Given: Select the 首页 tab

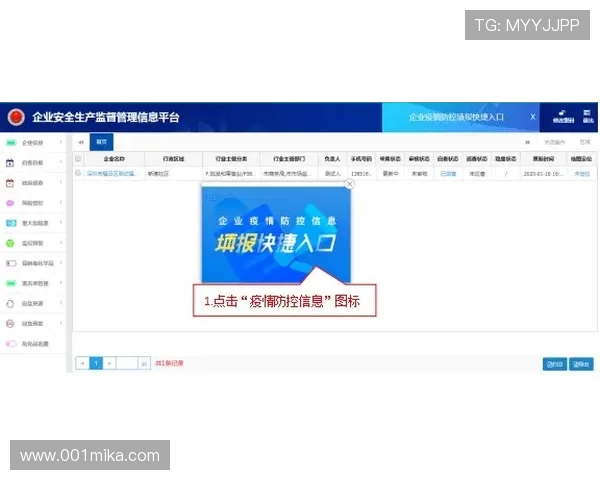Looking at the screenshot, I should [101, 142].
